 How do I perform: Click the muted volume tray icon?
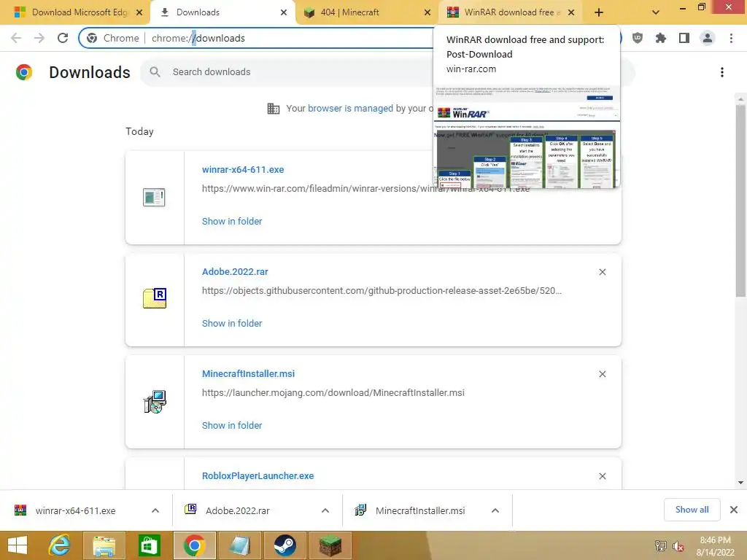coord(678,546)
